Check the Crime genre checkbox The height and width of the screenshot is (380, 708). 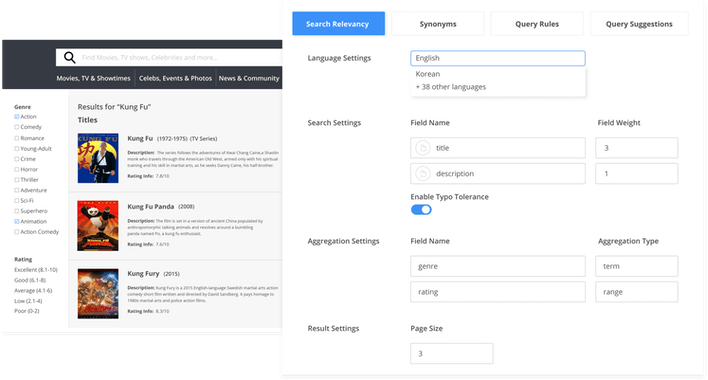(17, 159)
